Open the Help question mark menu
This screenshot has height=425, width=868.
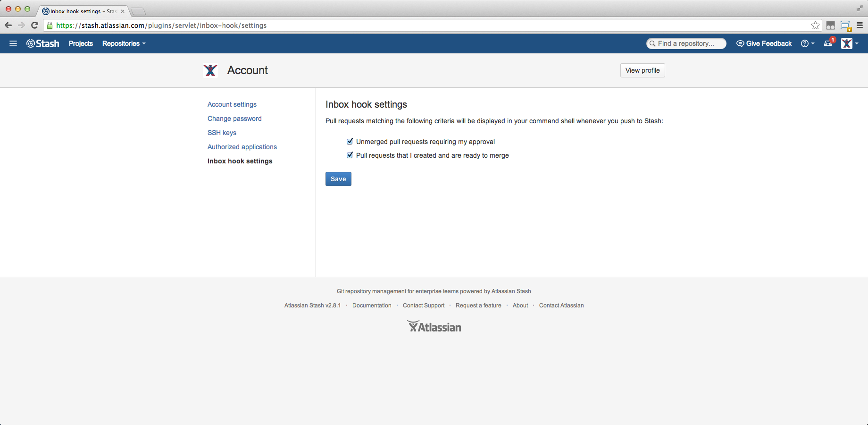point(808,43)
